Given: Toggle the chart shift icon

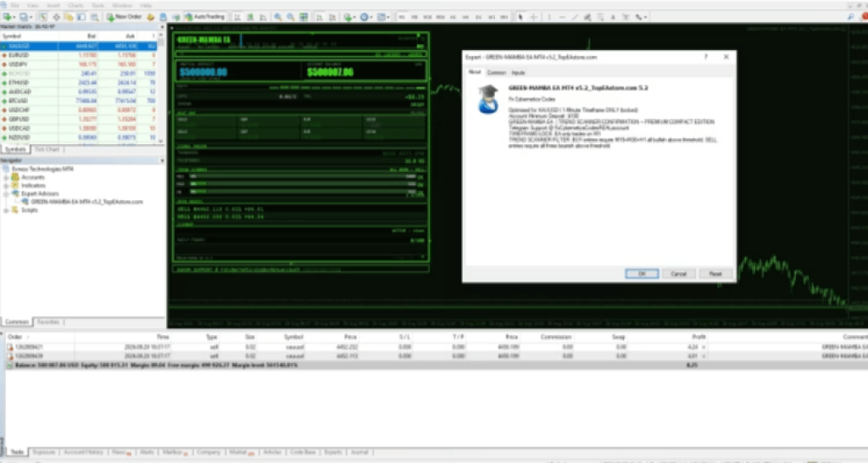Looking at the screenshot, I should (332, 17).
